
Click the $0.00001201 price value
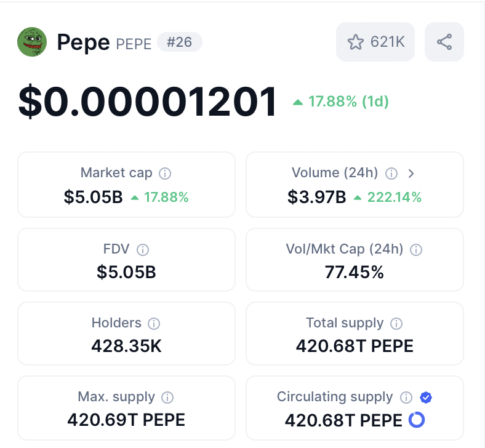(148, 102)
